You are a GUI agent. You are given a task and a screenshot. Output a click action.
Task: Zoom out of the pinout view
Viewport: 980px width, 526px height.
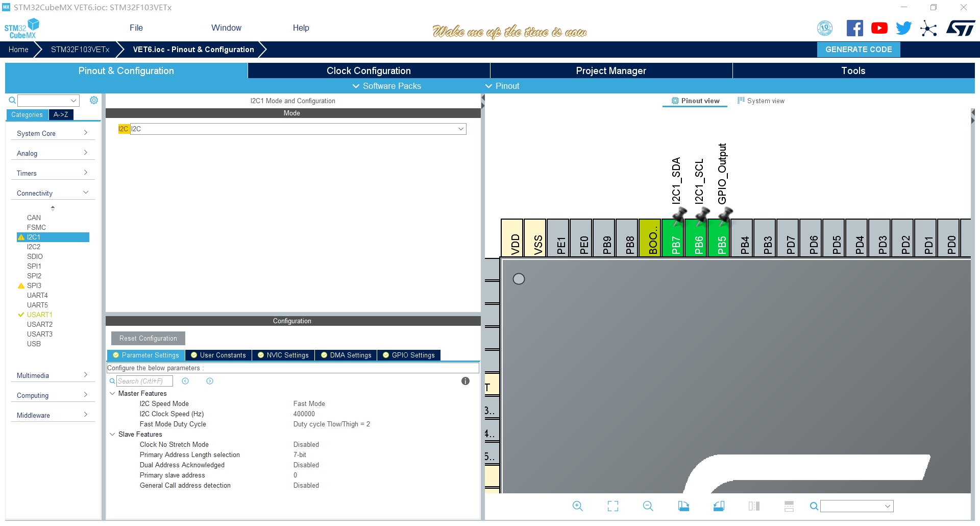tap(648, 506)
